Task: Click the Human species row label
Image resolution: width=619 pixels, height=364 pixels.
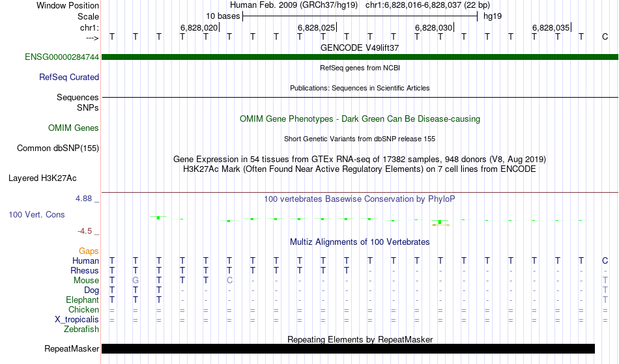Action: 85,261
